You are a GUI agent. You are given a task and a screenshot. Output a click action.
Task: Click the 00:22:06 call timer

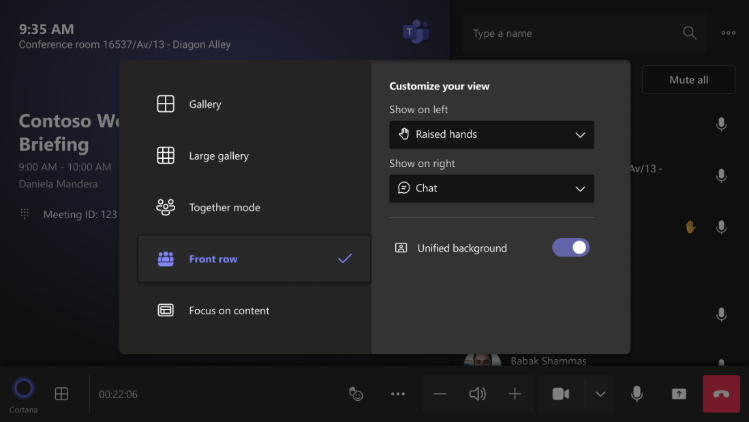pyautogui.click(x=118, y=394)
